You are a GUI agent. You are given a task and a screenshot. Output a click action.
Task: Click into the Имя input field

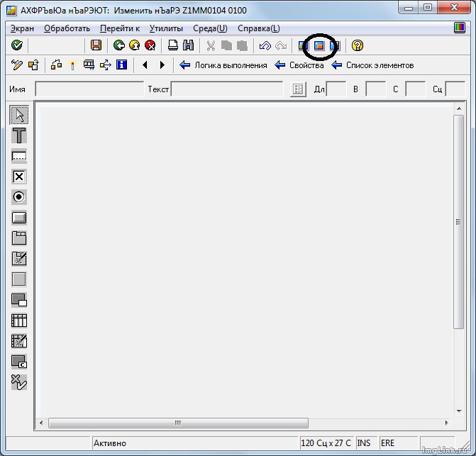coord(89,89)
